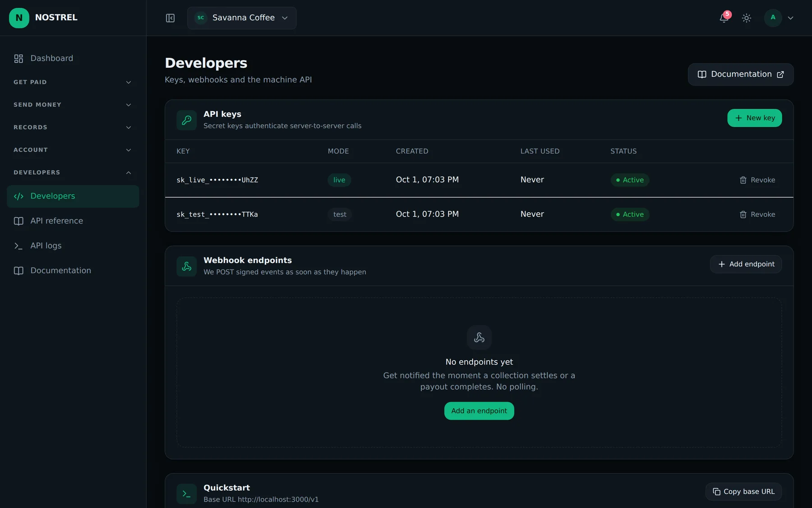Viewport: 812px width, 508px height.
Task: Go to Dashboard in sidebar
Action: [x=73, y=58]
